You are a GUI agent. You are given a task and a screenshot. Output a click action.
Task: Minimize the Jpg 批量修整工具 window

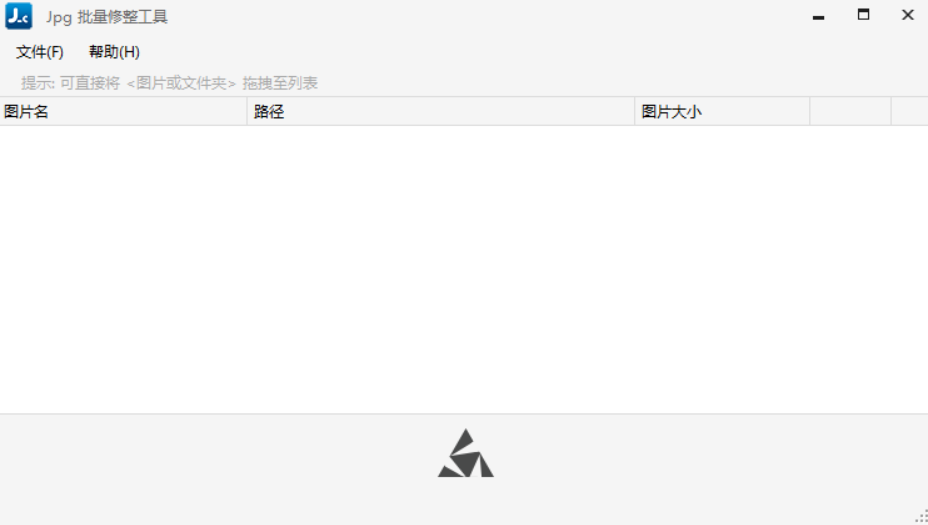(819, 16)
